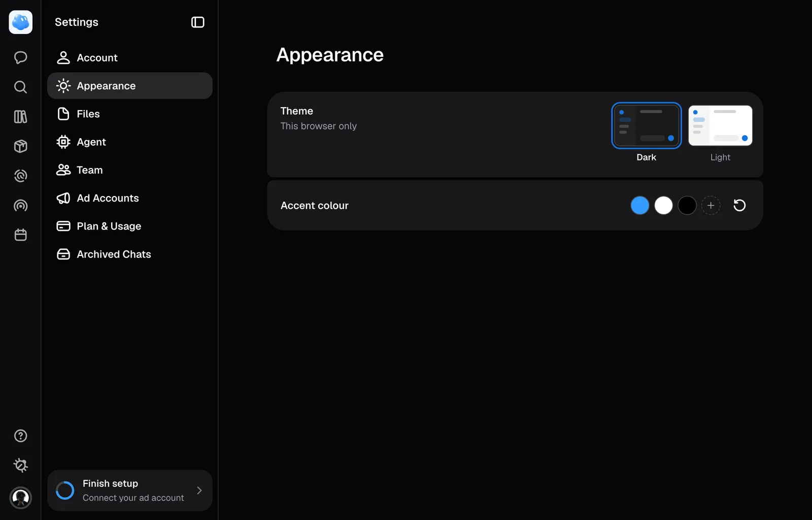This screenshot has height=520, width=812.
Task: Open the search magnifier icon
Action: pos(21,87)
